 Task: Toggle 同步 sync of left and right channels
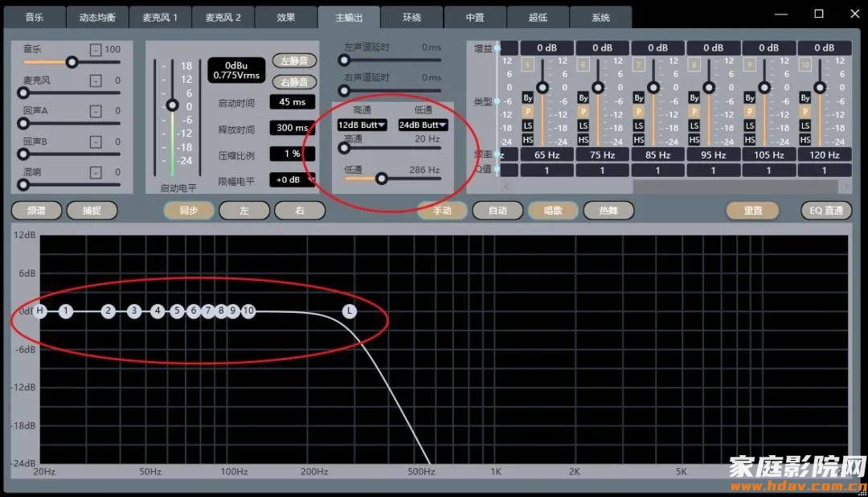[x=189, y=211]
